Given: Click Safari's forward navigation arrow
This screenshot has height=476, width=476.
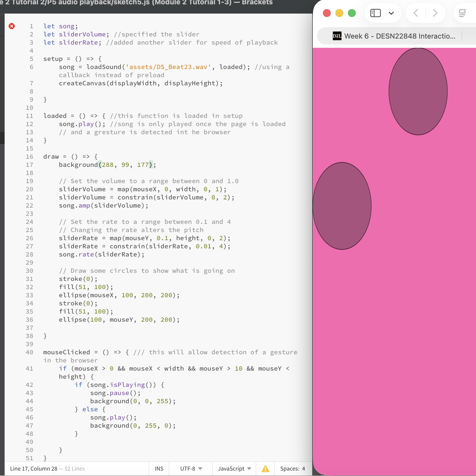Looking at the screenshot, I should [435, 13].
